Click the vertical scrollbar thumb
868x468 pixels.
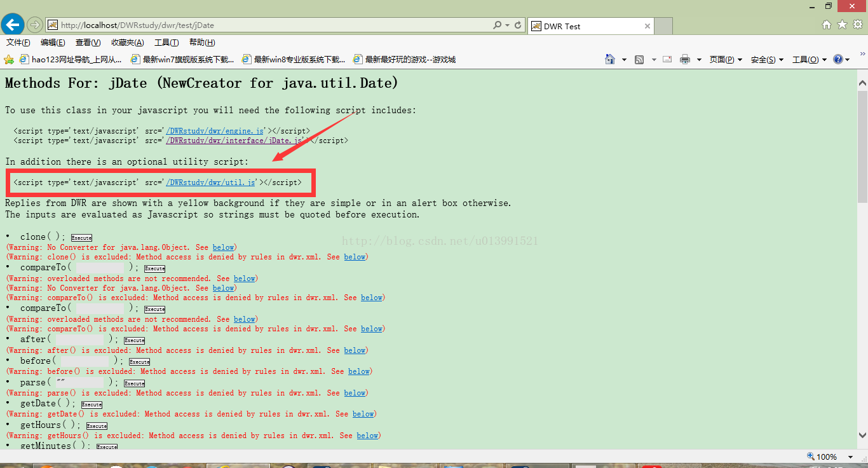point(862,146)
